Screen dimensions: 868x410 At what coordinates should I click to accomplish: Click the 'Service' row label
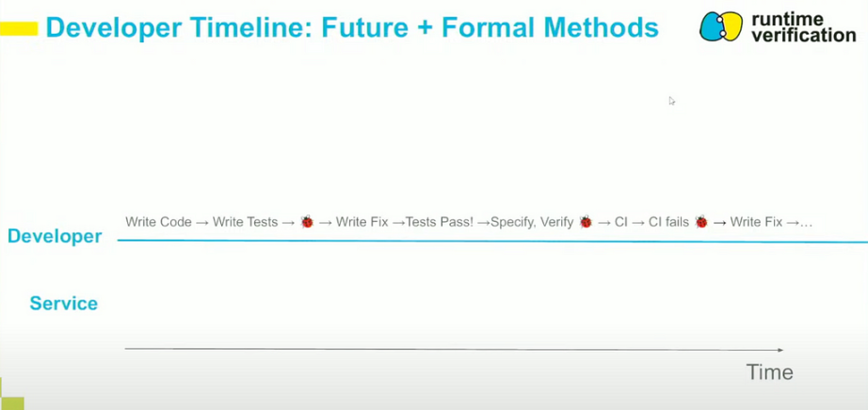tap(64, 303)
